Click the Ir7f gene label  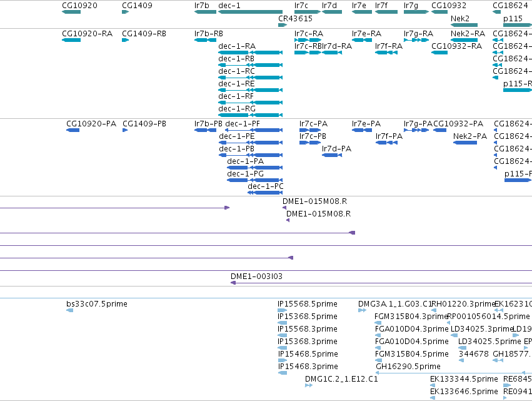pos(381,6)
